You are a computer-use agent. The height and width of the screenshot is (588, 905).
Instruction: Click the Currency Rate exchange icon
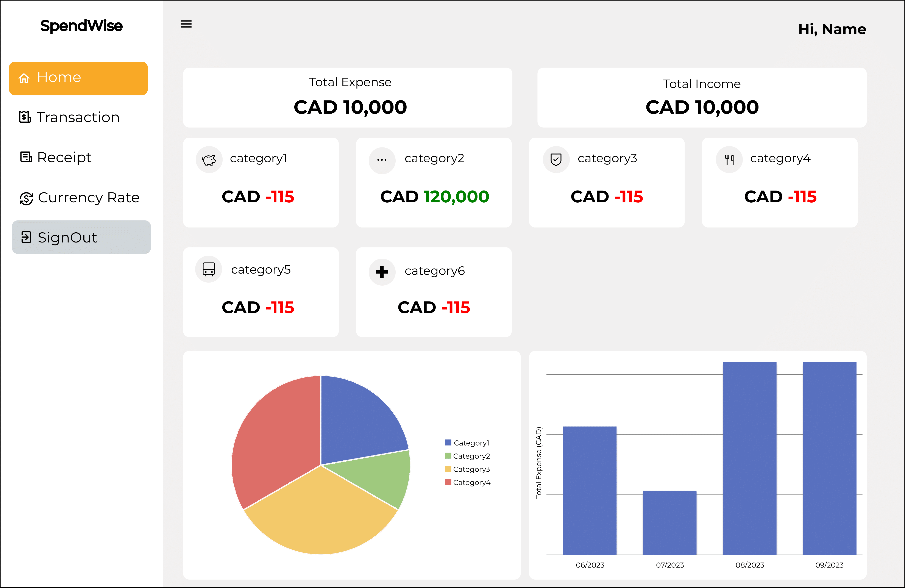(26, 198)
